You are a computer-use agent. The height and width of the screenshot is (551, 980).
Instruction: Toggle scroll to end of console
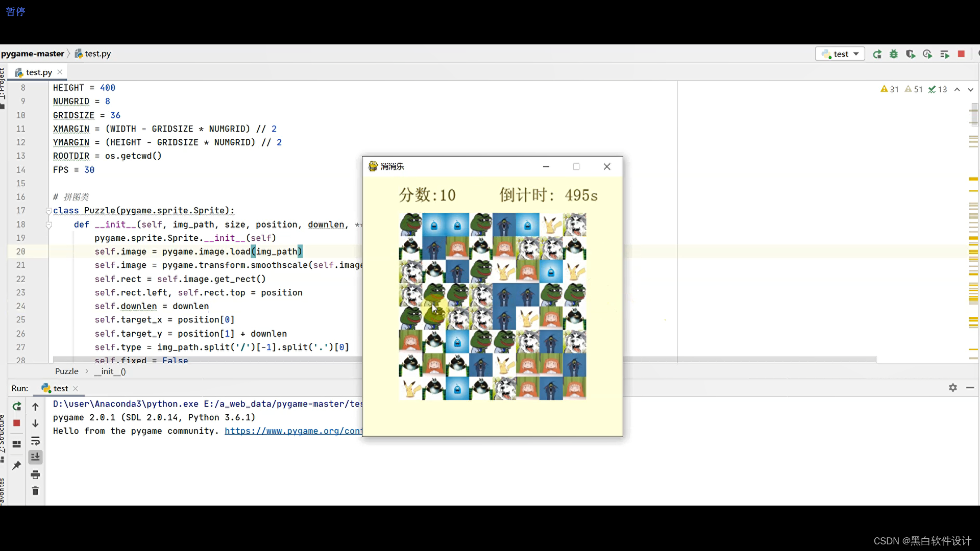pos(35,457)
